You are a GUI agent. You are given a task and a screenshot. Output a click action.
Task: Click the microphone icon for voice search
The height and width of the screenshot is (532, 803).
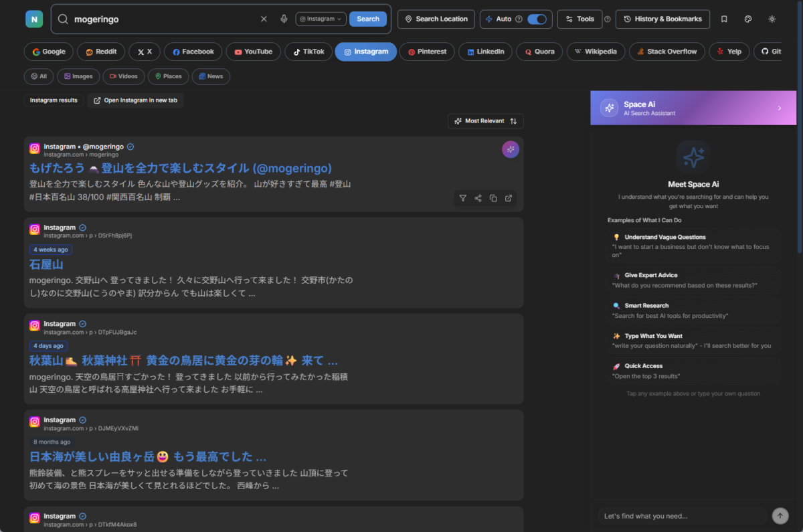[284, 19]
